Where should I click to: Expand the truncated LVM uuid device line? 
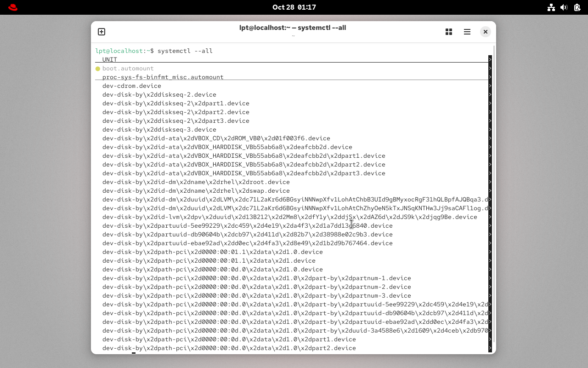(490, 199)
